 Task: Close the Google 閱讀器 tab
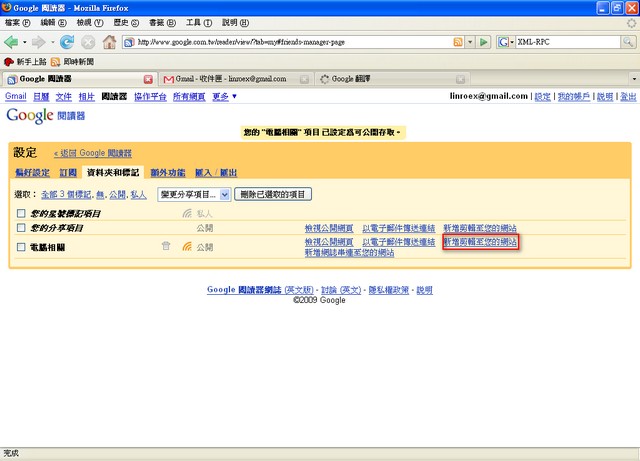pyautogui.click(x=148, y=79)
